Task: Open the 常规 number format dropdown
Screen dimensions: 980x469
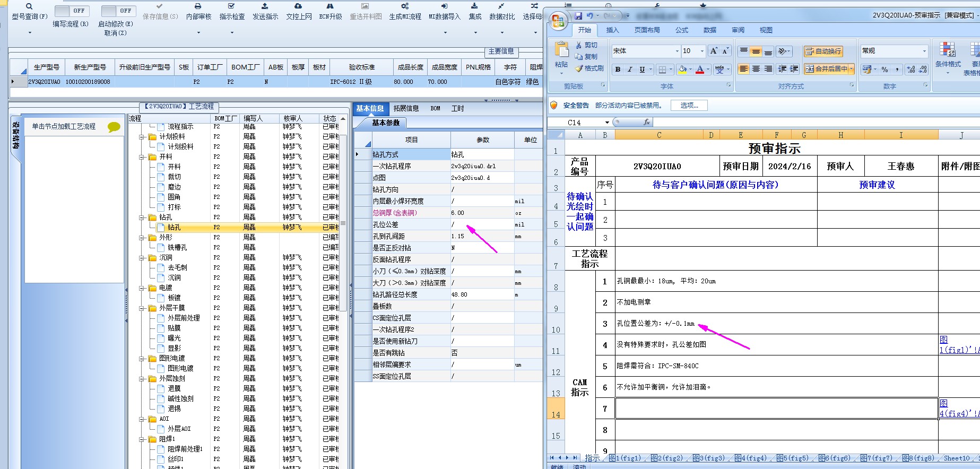Action: (924, 51)
